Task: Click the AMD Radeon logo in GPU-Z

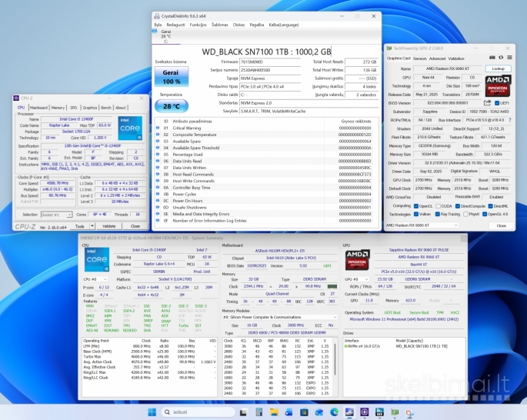Action: tap(498, 85)
